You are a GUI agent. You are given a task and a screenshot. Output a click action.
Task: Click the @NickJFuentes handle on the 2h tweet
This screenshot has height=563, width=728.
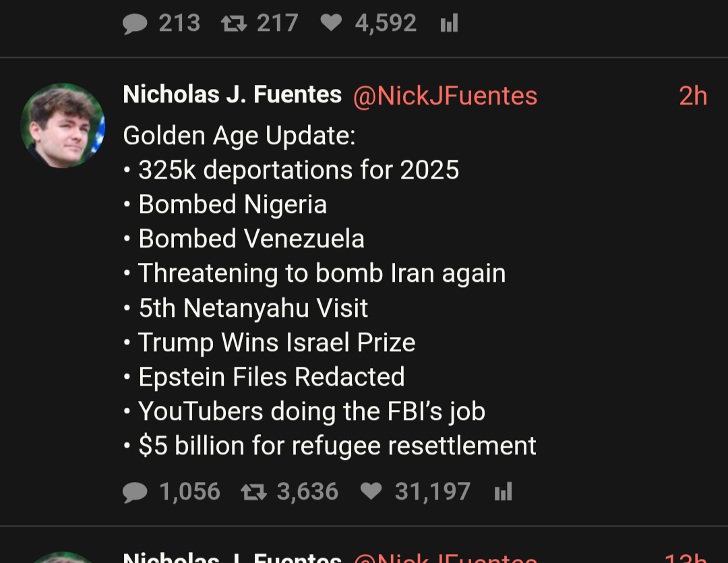(445, 96)
